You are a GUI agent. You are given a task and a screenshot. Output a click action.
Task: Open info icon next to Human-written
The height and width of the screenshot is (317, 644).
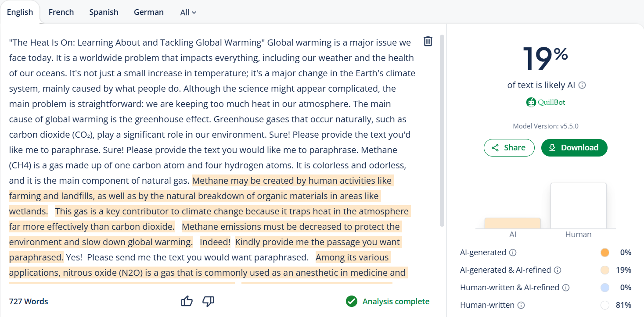[521, 305]
